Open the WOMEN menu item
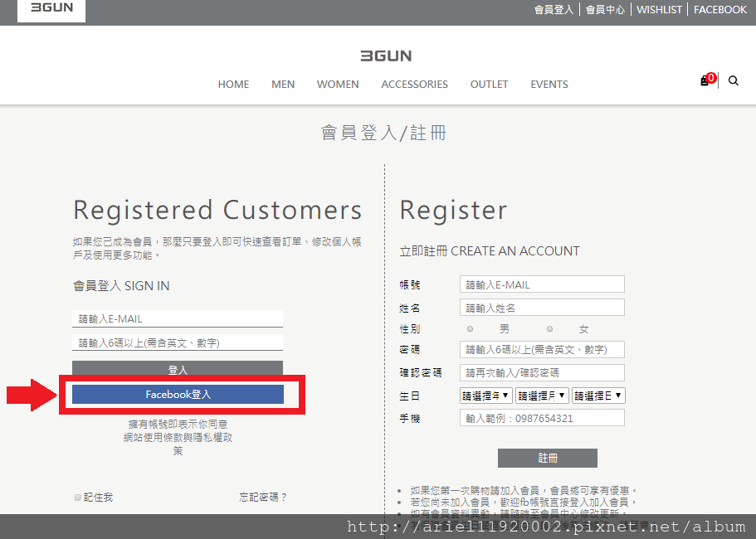756x539 pixels. click(338, 85)
